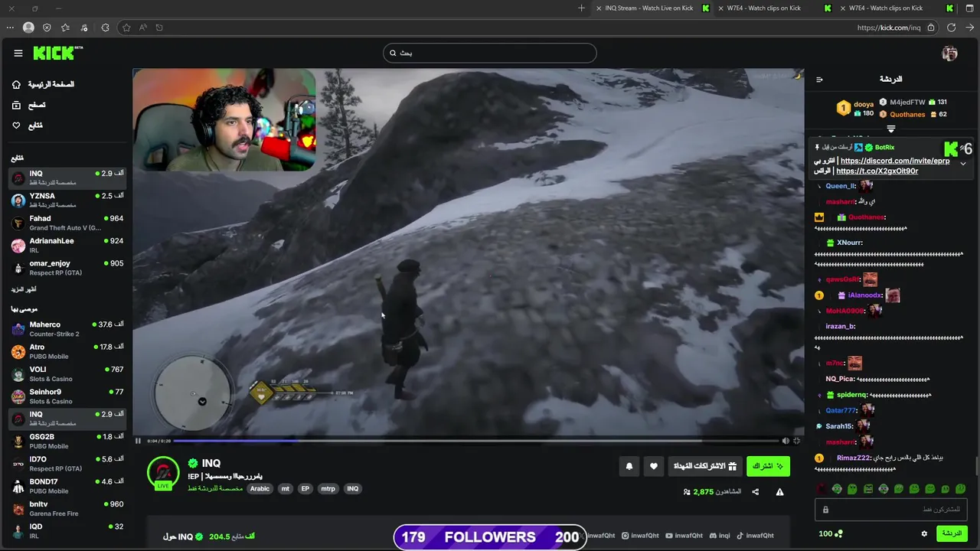Open a new browser tab with plus

click(581, 8)
